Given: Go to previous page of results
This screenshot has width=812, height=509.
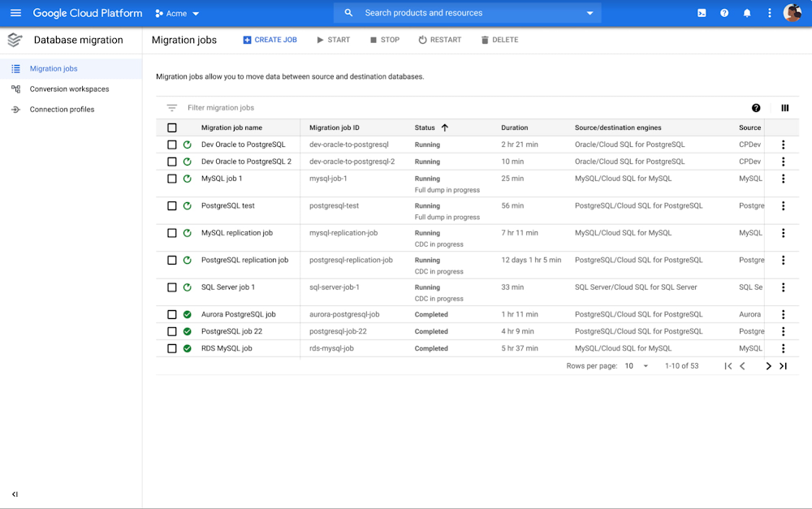Looking at the screenshot, I should [x=743, y=366].
